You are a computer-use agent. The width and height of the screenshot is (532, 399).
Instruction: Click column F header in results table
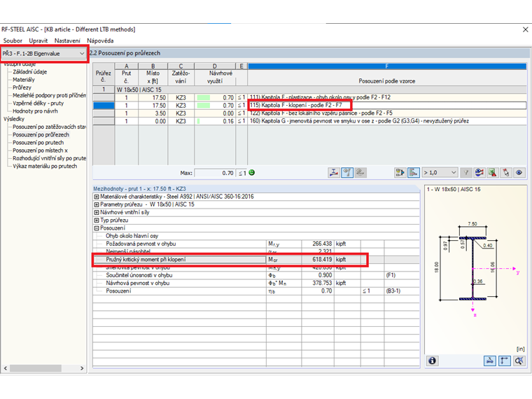(387, 66)
